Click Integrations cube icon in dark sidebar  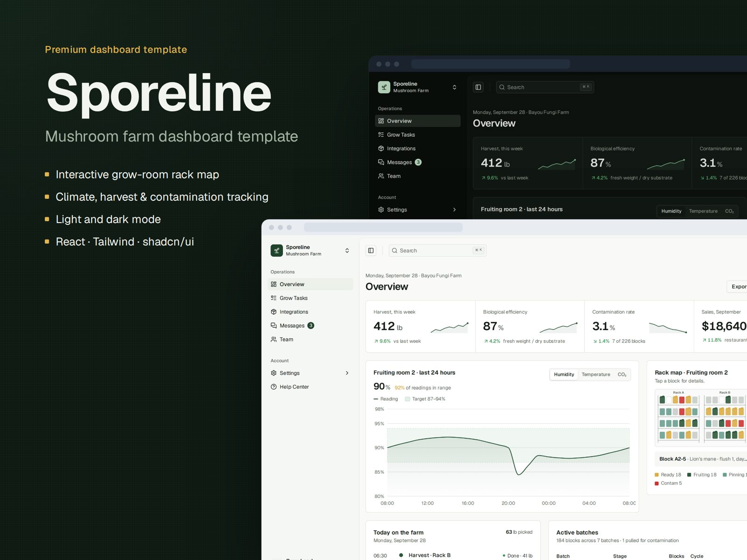tap(381, 148)
